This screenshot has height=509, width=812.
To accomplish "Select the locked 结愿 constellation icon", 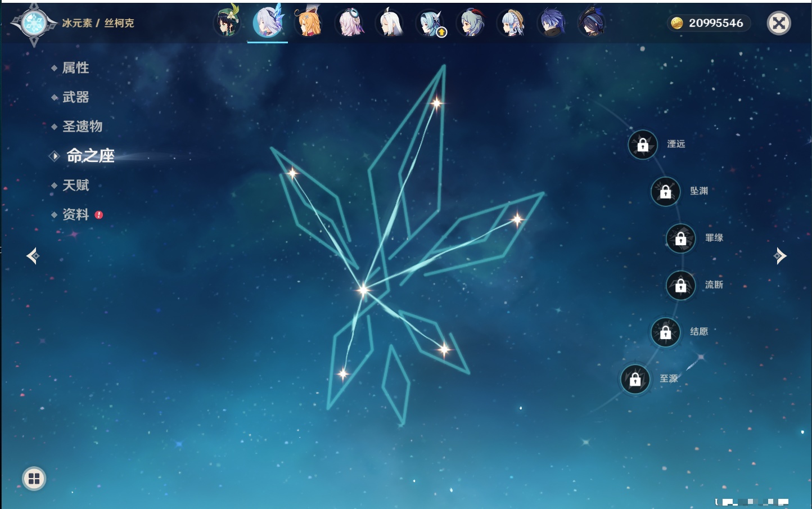I will pos(665,332).
